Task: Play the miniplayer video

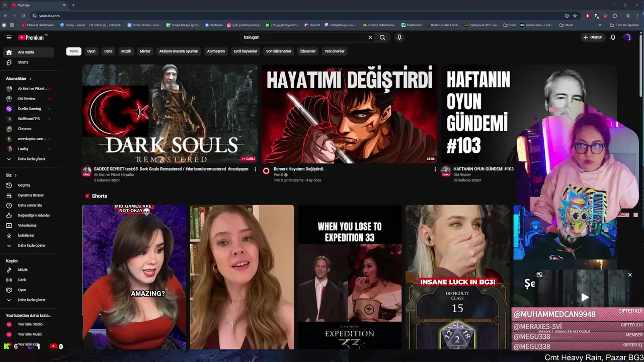Action: 585,298
